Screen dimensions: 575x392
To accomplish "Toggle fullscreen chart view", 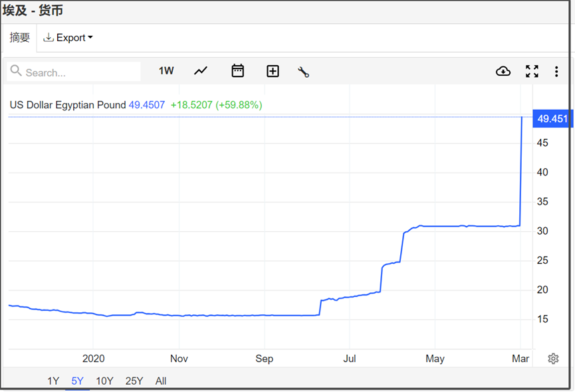I will pos(532,71).
